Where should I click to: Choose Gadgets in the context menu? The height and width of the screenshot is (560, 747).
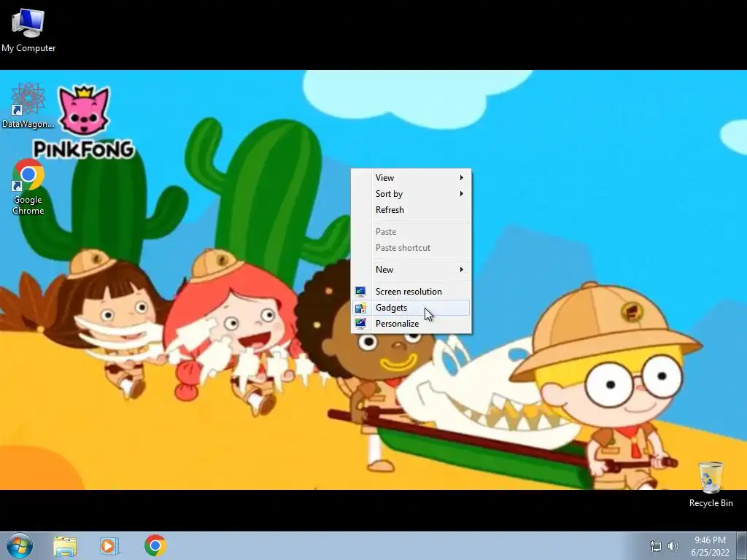point(411,308)
